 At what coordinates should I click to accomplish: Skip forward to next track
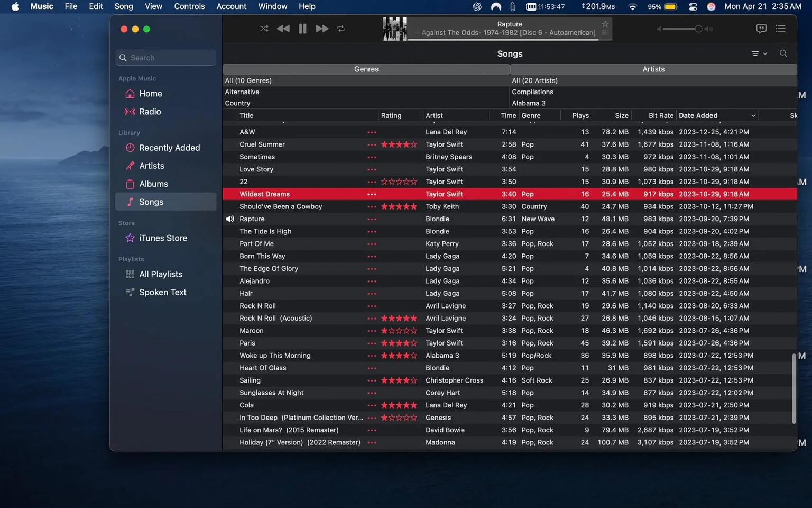click(322, 29)
